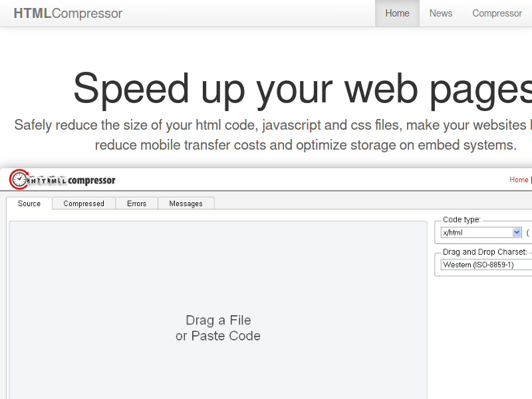Click the red Home link in compressor header

(x=519, y=180)
